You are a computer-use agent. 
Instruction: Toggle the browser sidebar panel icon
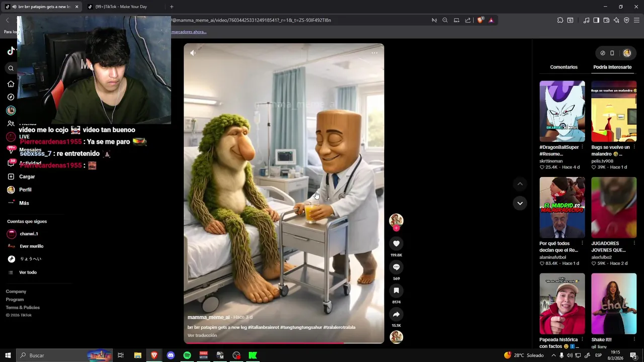click(x=596, y=20)
